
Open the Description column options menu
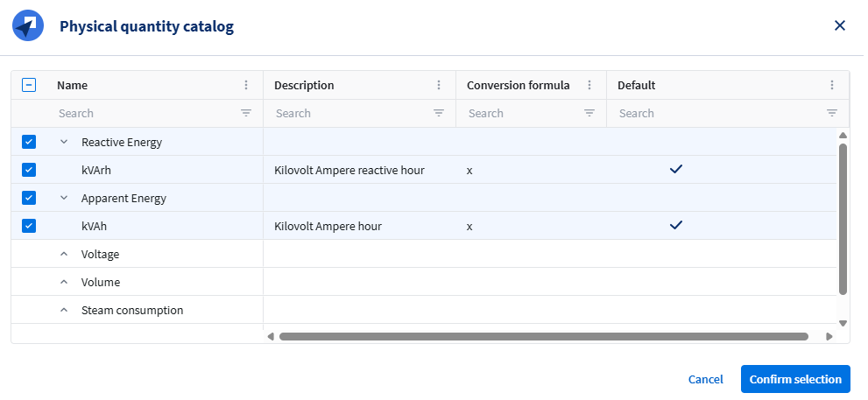439,85
